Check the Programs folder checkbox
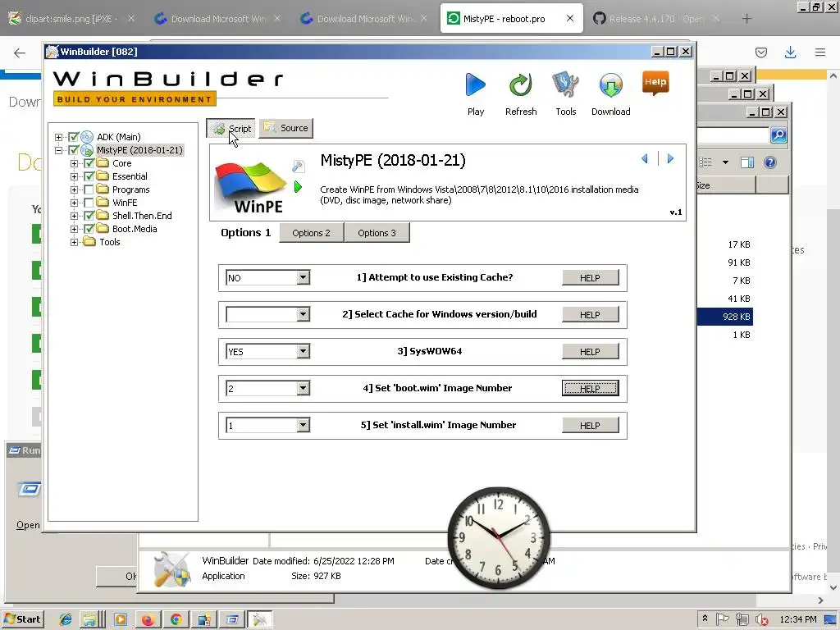This screenshot has height=630, width=840. (89, 189)
